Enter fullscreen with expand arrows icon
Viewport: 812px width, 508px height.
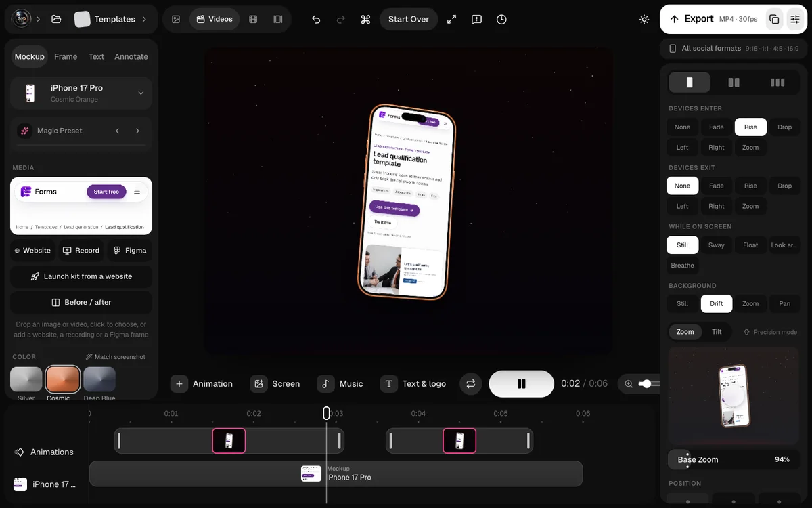(452, 19)
